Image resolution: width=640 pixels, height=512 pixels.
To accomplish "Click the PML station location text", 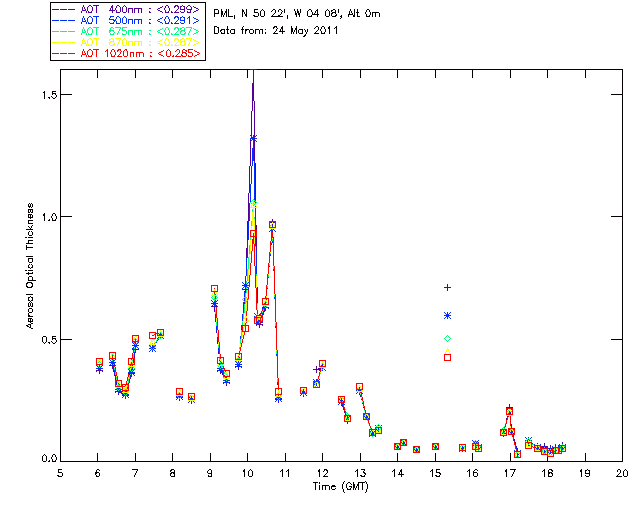I will 297,14.
